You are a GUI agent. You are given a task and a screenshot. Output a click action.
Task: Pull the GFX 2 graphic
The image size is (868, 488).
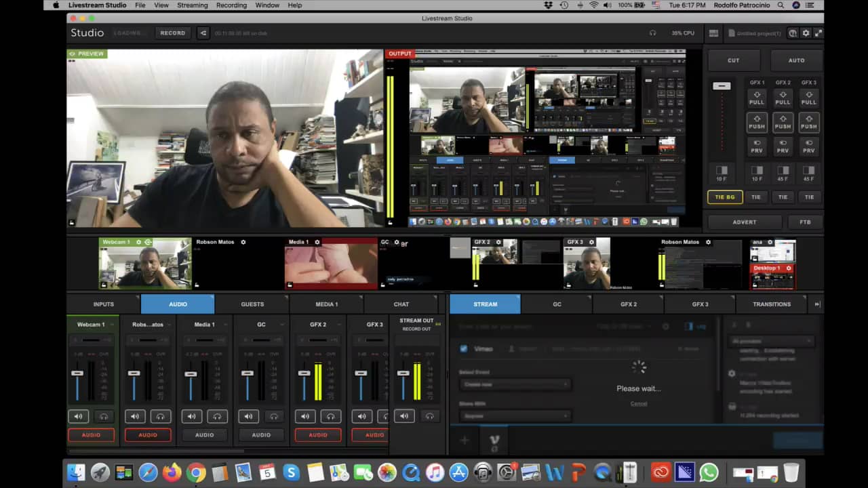tap(783, 98)
